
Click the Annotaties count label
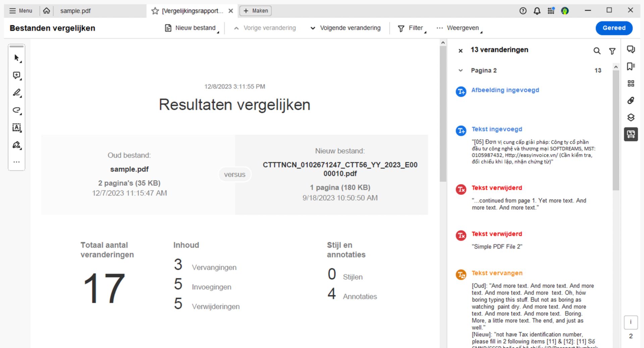pos(360,297)
